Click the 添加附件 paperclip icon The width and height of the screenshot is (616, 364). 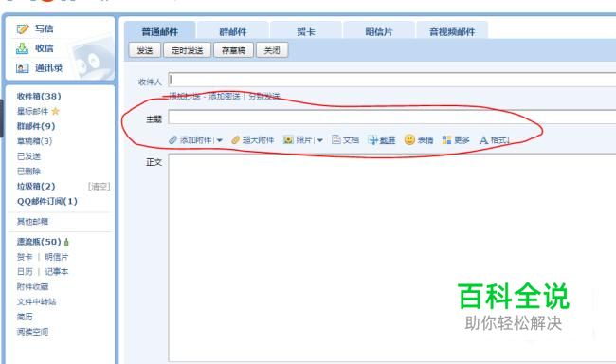[x=172, y=140]
